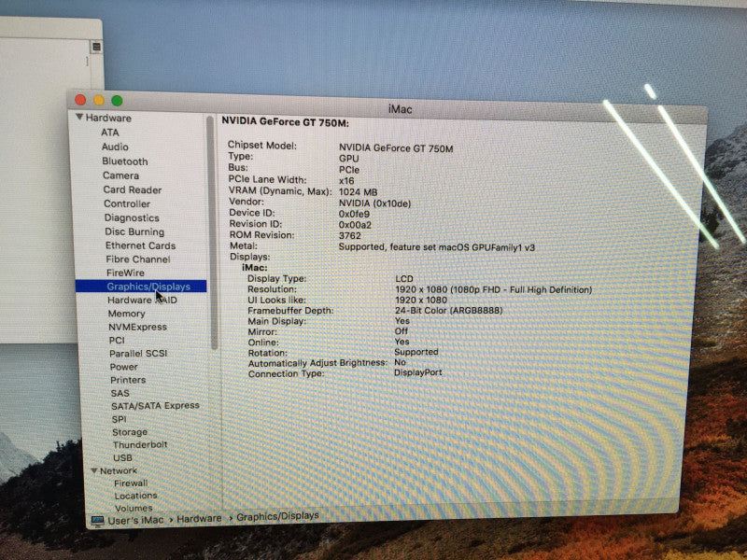Open Diagnostics in the sidebar
The height and width of the screenshot is (560, 747).
coord(132,217)
